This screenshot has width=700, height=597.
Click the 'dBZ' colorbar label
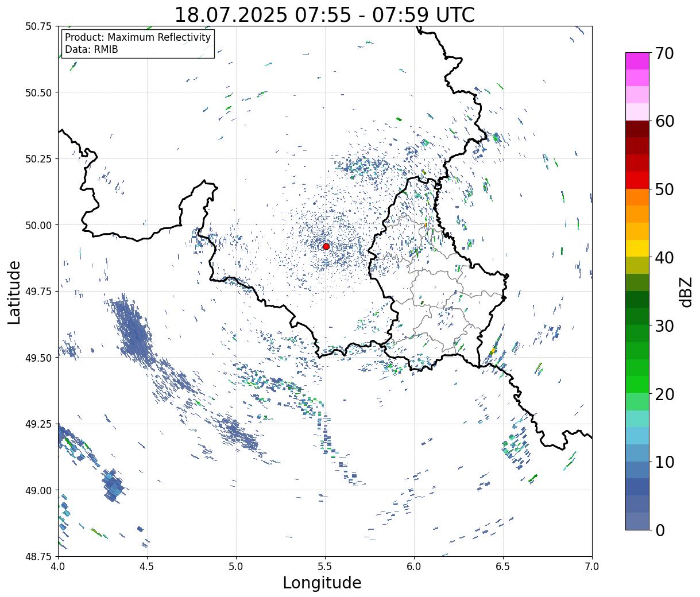pos(686,292)
